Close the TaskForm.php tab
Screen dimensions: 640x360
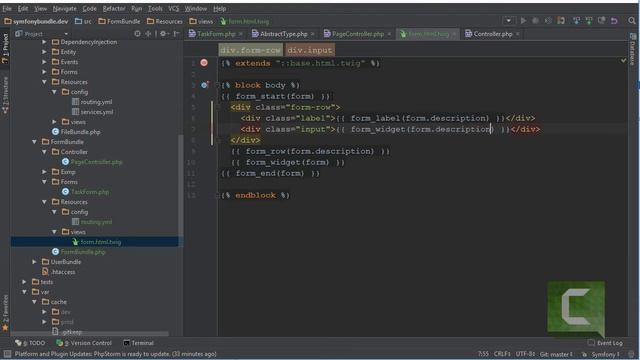click(241, 34)
